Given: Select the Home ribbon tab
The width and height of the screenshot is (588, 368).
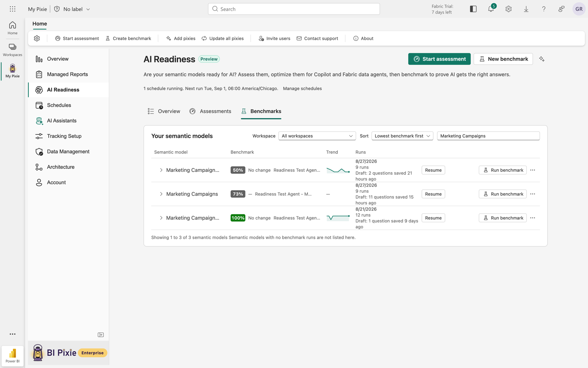Looking at the screenshot, I should pyautogui.click(x=40, y=24).
